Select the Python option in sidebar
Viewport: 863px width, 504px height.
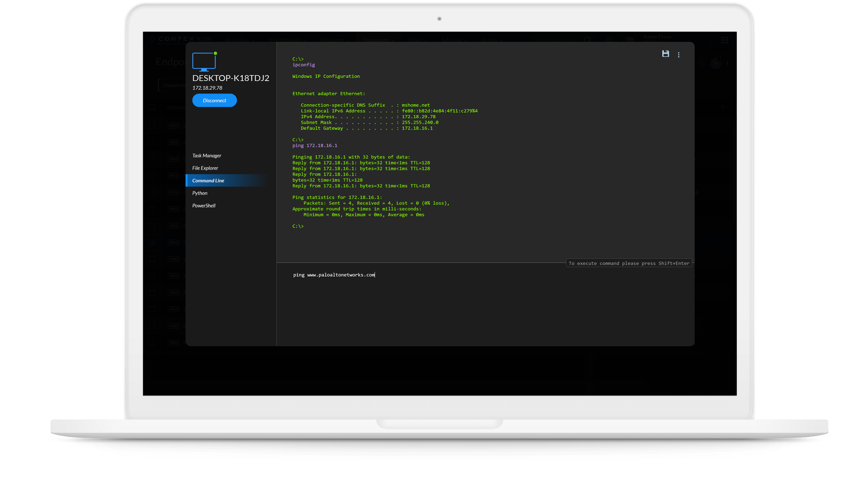[200, 193]
